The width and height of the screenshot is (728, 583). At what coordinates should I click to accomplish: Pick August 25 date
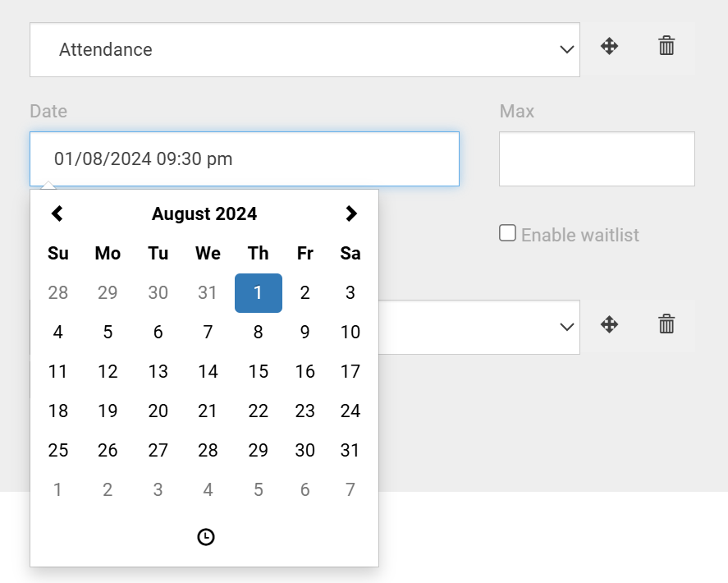57,451
